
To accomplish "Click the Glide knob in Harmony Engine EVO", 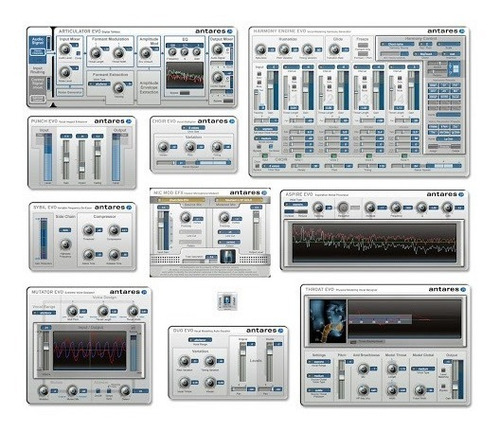I will click(x=334, y=49).
